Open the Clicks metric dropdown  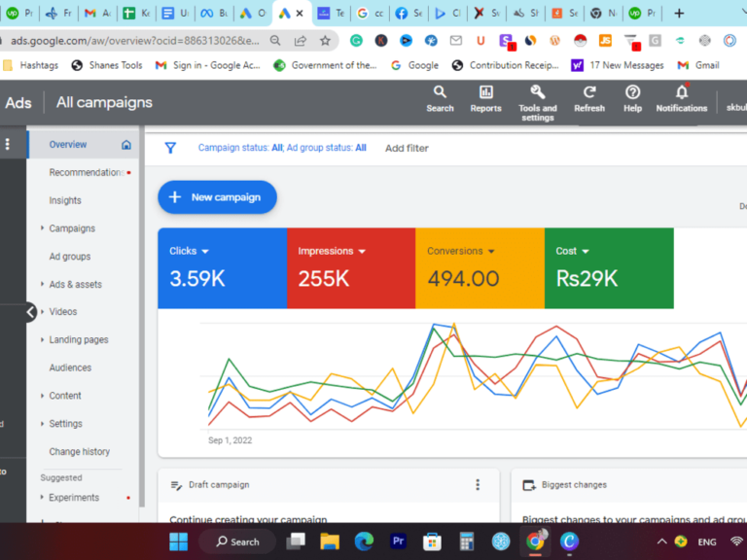pos(205,252)
